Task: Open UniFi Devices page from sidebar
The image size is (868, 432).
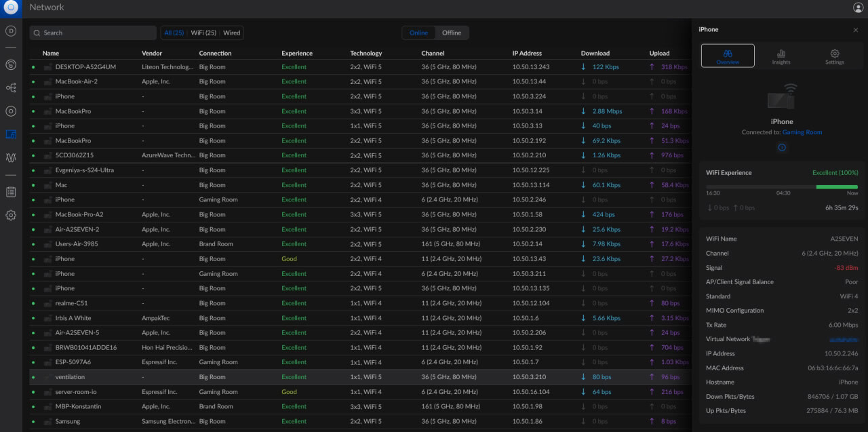Action: click(x=11, y=111)
